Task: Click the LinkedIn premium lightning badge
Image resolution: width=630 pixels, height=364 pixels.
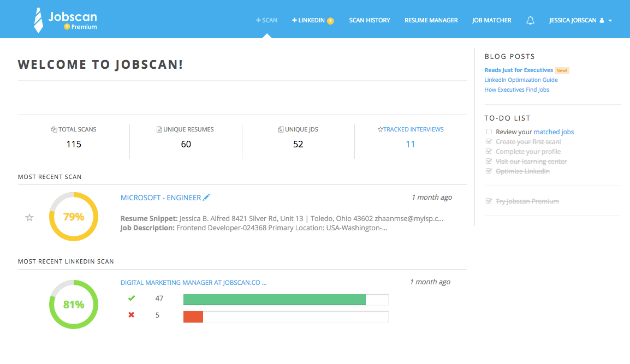Action: [x=330, y=21]
